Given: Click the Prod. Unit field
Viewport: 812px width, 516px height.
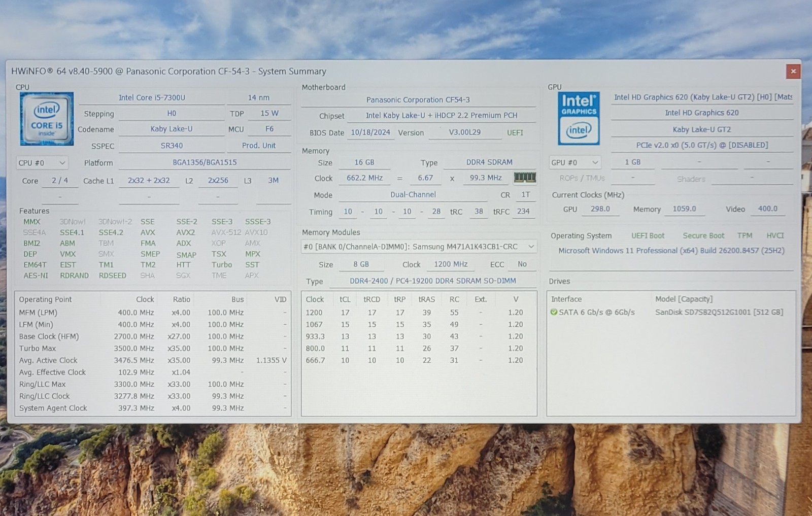Looking at the screenshot, I should [x=259, y=146].
